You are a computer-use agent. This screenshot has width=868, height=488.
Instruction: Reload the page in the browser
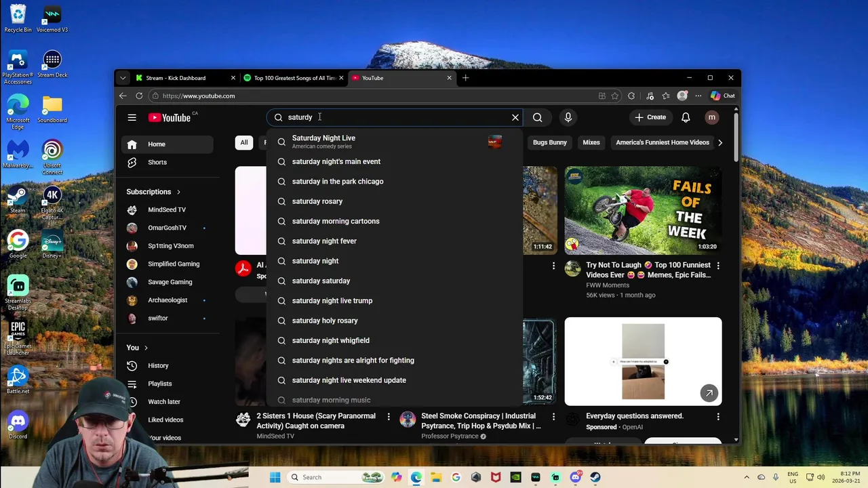coord(139,96)
